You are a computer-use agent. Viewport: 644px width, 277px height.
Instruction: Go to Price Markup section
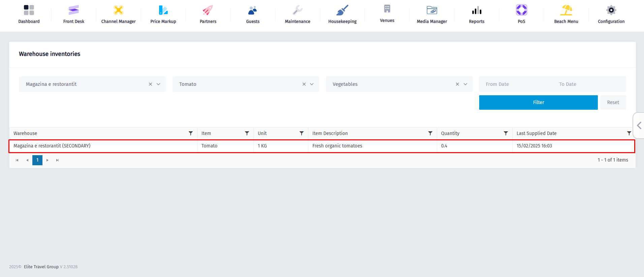click(163, 14)
